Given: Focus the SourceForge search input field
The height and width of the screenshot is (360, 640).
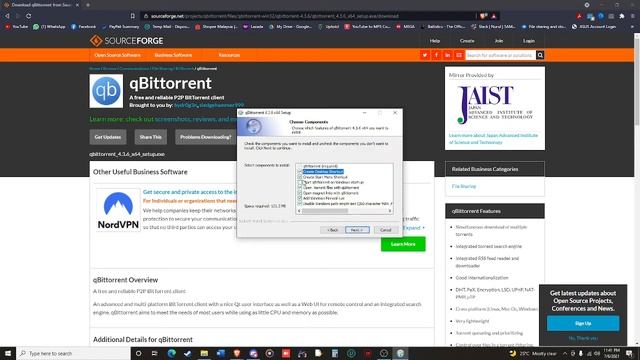Looking at the screenshot, I should pyautogui.click(x=500, y=55).
